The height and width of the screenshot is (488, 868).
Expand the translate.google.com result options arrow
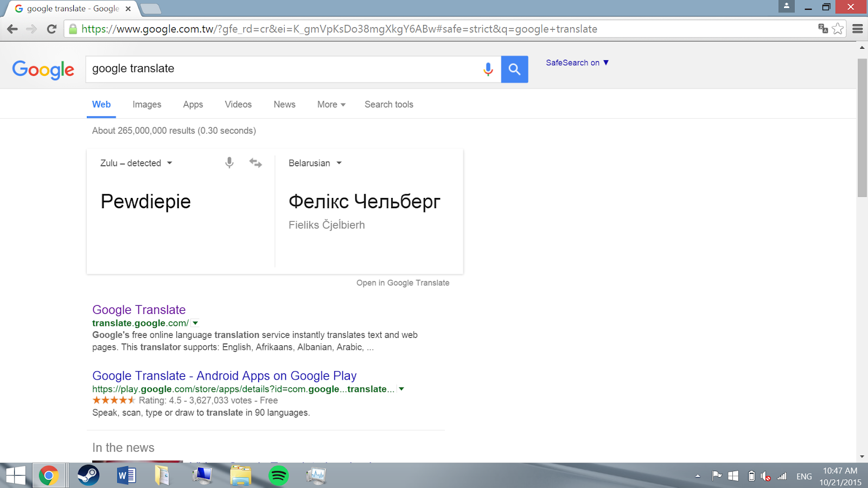click(195, 323)
